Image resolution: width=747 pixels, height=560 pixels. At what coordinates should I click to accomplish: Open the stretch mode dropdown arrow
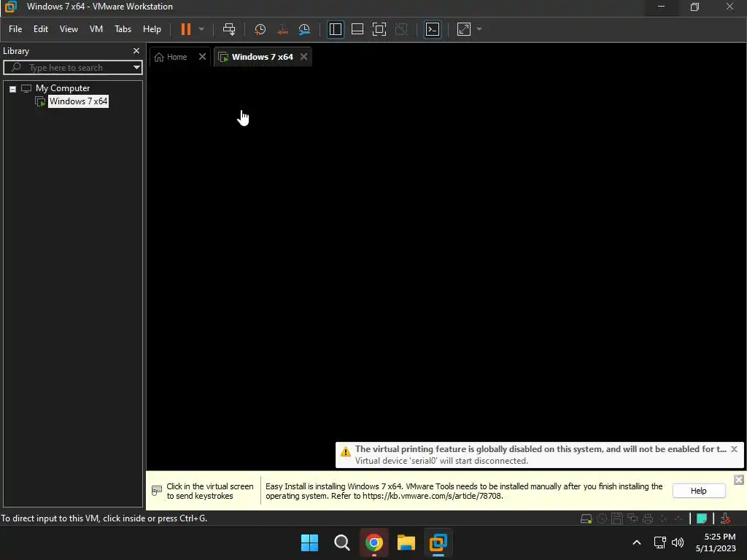tap(479, 29)
